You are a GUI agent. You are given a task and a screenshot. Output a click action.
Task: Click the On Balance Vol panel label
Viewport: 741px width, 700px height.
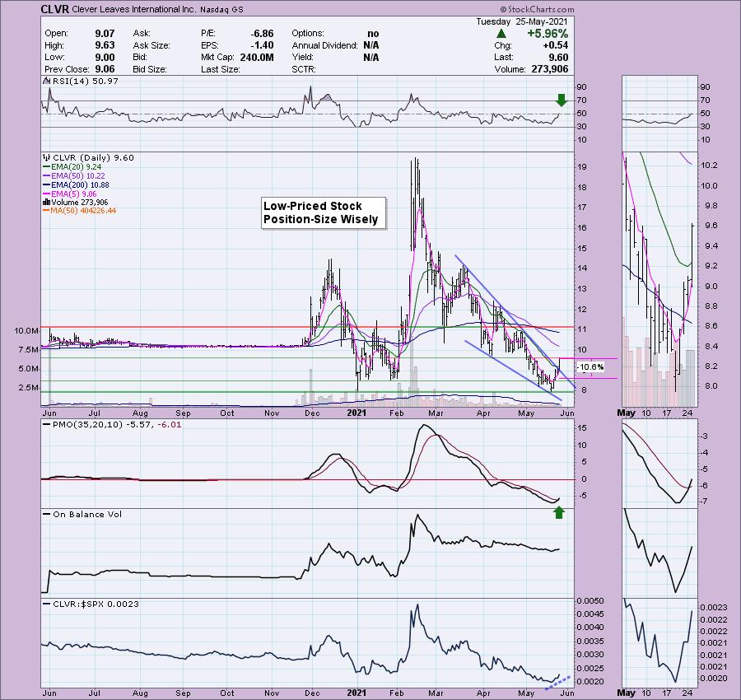coord(87,514)
